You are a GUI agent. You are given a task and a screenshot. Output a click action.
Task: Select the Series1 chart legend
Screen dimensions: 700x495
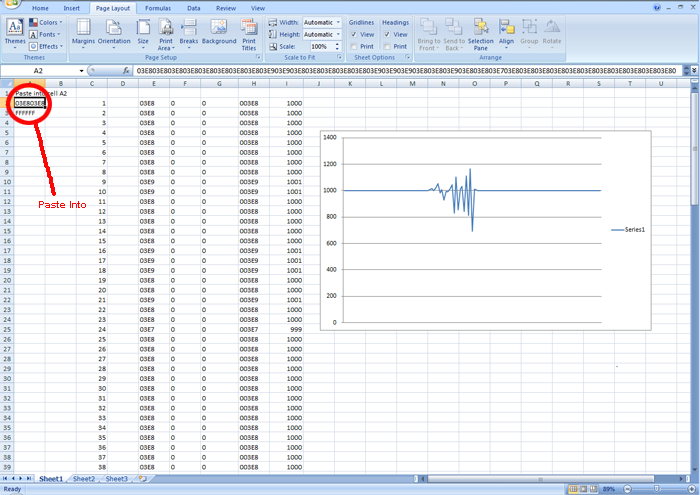pos(628,229)
